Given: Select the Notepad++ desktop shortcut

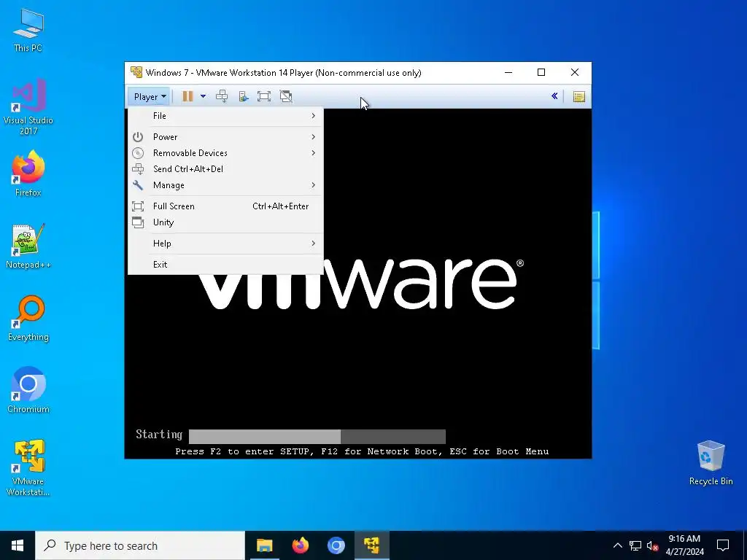Looking at the screenshot, I should [x=28, y=246].
